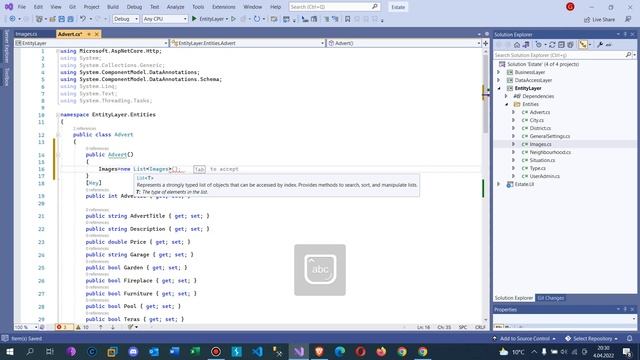Click Add to Source Control
The height and width of the screenshot is (360, 640).
pyautogui.click(x=524, y=338)
